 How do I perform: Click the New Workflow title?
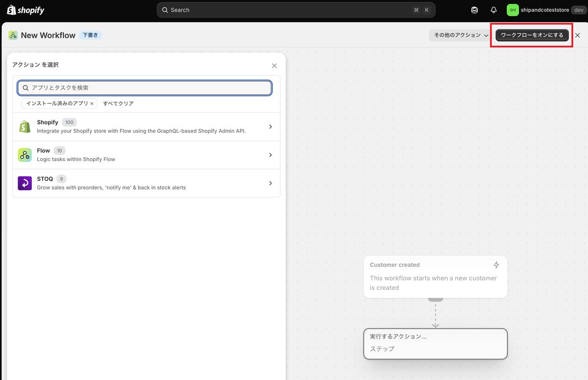(48, 35)
